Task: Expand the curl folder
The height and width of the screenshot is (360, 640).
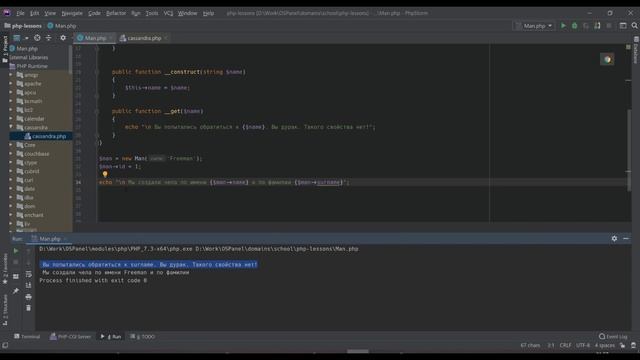Action: [x=11, y=180]
